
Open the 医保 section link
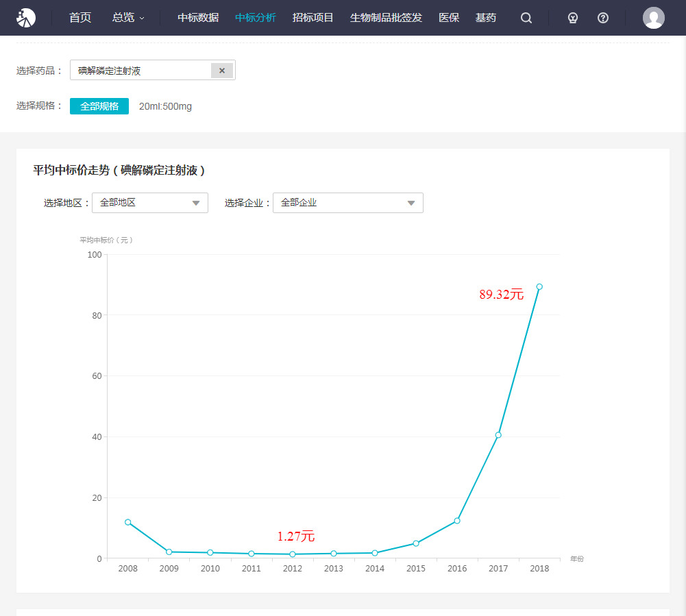click(449, 18)
